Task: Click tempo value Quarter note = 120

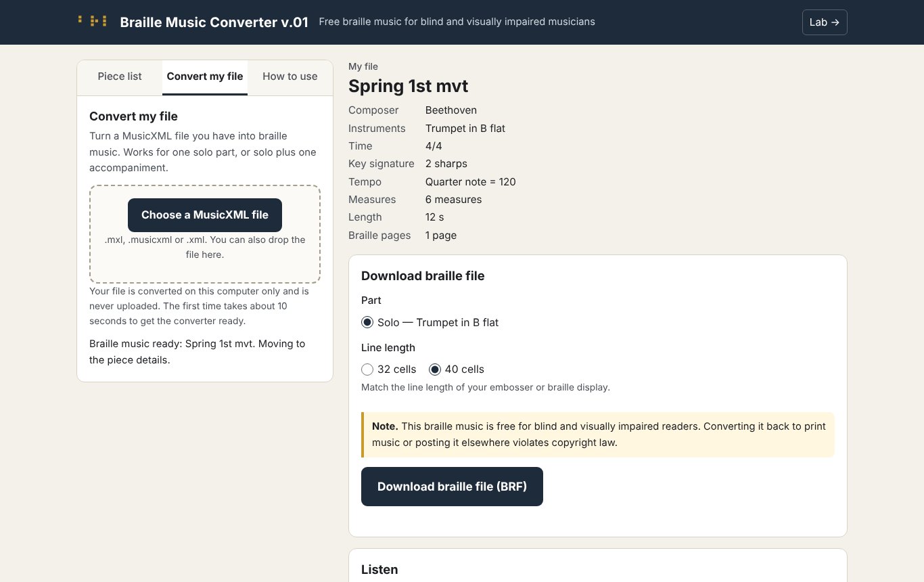Action: click(471, 182)
